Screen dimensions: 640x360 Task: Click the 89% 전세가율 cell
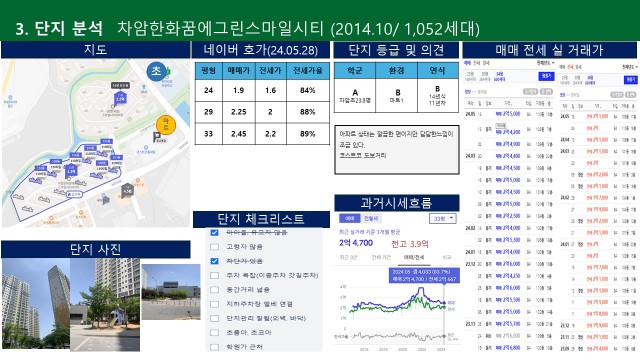pos(308,134)
